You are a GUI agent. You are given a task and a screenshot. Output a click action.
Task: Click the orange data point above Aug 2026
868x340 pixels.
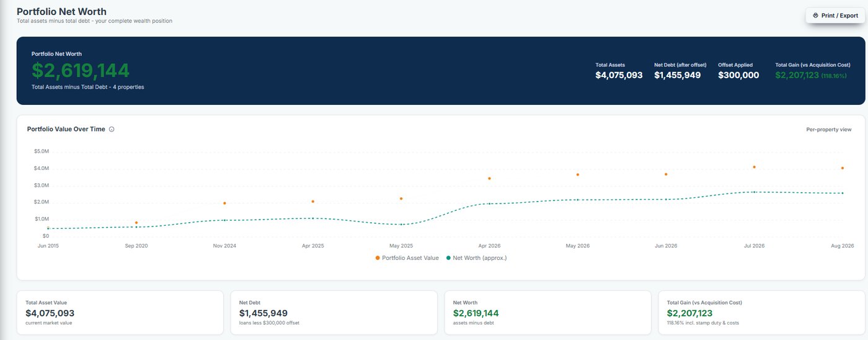click(x=843, y=168)
